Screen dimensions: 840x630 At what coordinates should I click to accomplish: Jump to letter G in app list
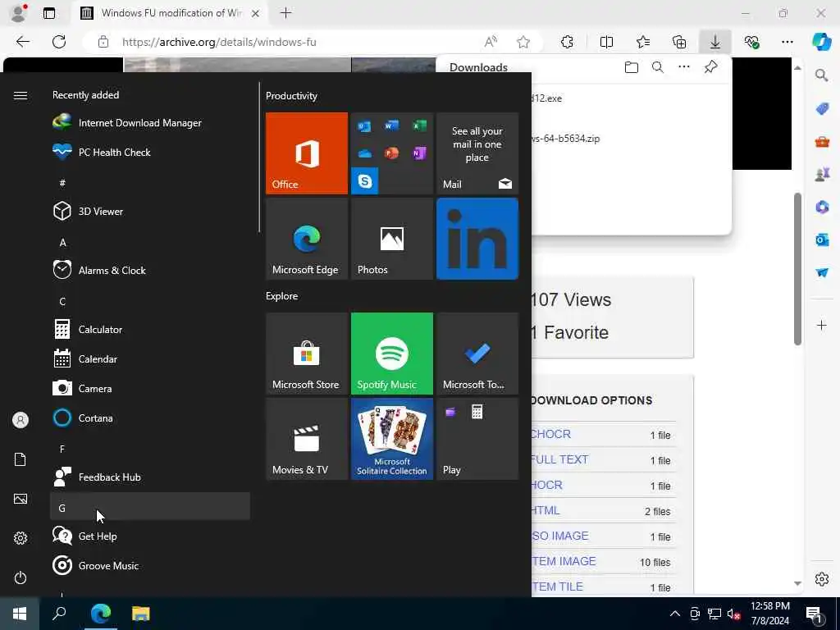[150, 506]
